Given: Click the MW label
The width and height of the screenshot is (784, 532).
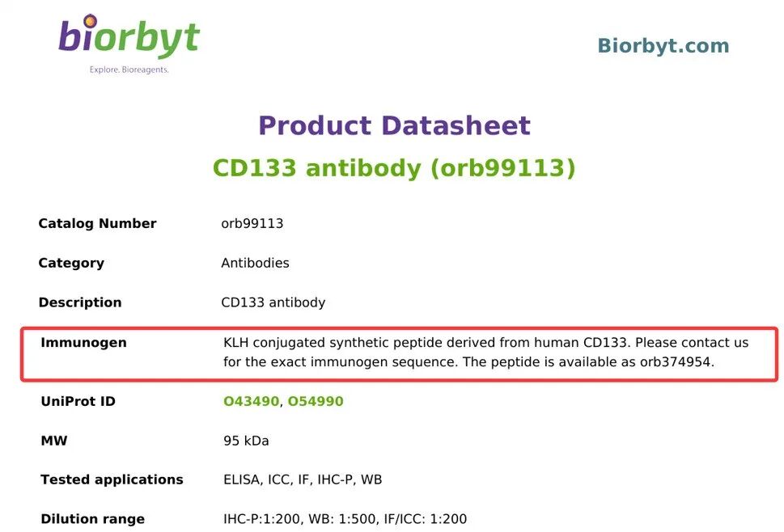Looking at the screenshot, I should coord(54,441).
